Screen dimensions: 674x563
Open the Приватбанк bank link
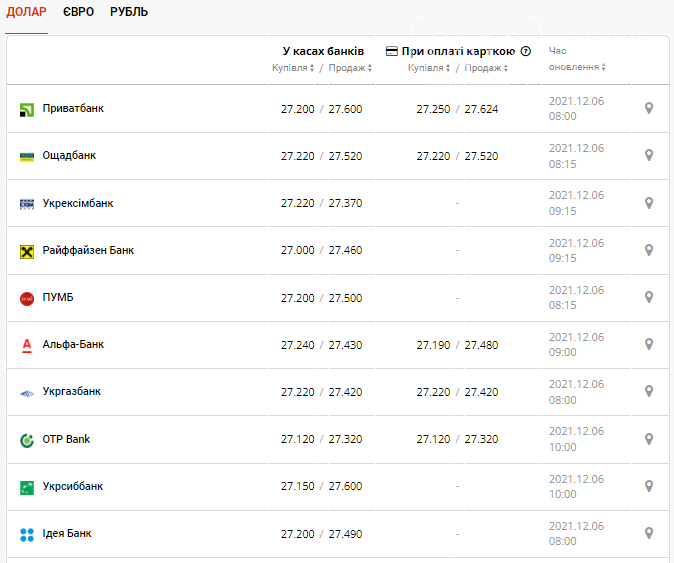pos(73,108)
